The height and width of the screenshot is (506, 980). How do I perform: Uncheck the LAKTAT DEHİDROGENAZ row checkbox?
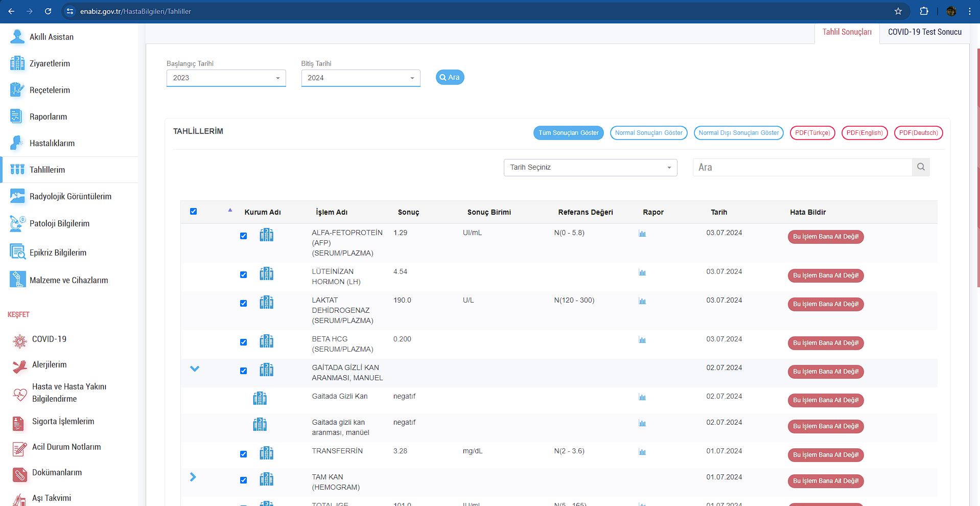pyautogui.click(x=243, y=303)
